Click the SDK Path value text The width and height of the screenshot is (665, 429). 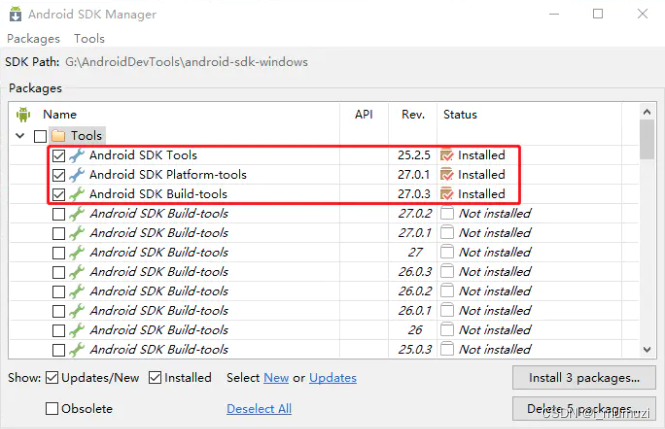point(187,62)
